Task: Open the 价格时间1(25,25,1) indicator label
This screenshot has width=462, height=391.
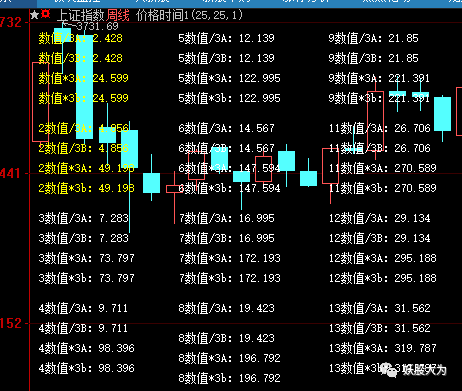Action: pos(189,15)
